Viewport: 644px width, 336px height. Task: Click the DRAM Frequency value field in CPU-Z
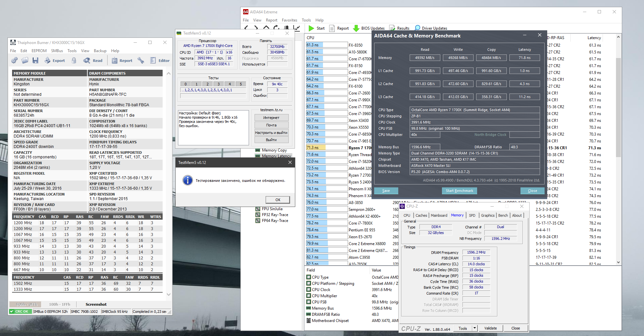coord(476,252)
